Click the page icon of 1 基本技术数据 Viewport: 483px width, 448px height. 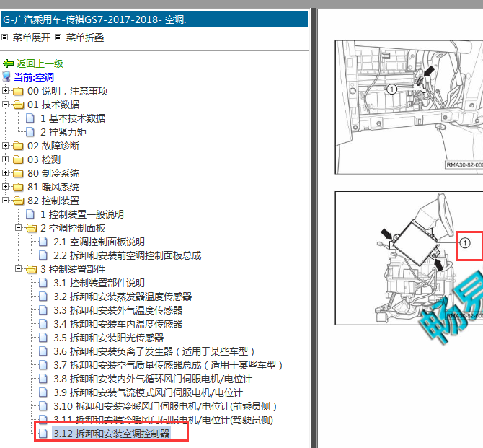click(30, 118)
